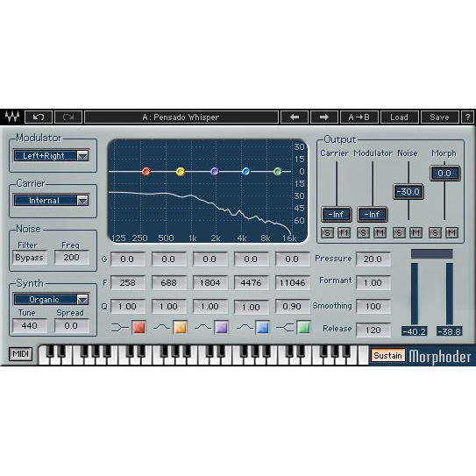Viewport: 476px width, 476px height.
Task: Click the low-shelf filter shape icon
Action: pyautogui.click(x=119, y=327)
